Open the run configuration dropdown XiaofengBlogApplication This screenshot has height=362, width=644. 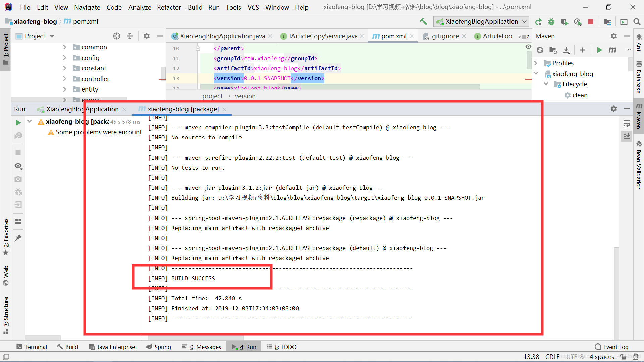click(481, 22)
